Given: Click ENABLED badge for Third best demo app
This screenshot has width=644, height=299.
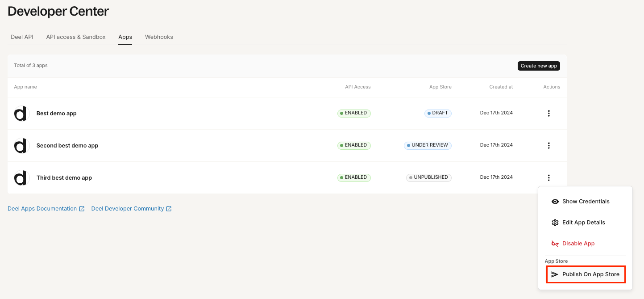Looking at the screenshot, I should (x=354, y=177).
